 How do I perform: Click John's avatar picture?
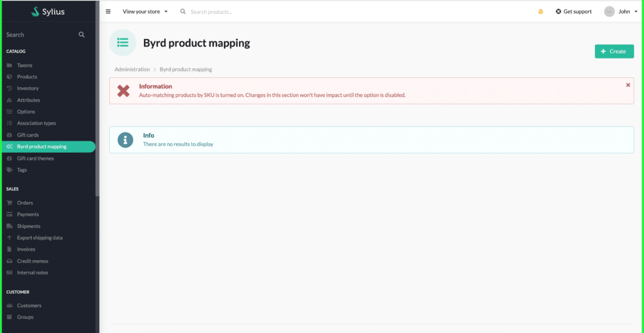(609, 11)
